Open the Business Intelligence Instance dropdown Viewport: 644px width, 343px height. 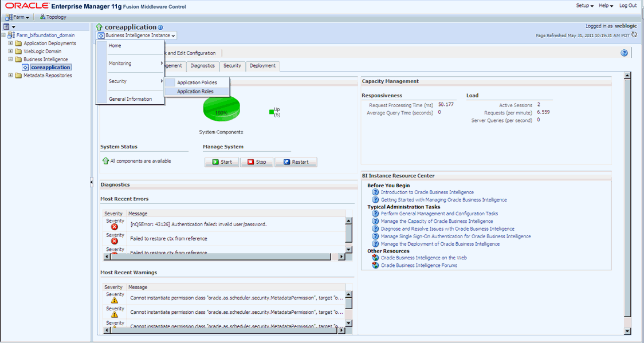[x=137, y=36]
